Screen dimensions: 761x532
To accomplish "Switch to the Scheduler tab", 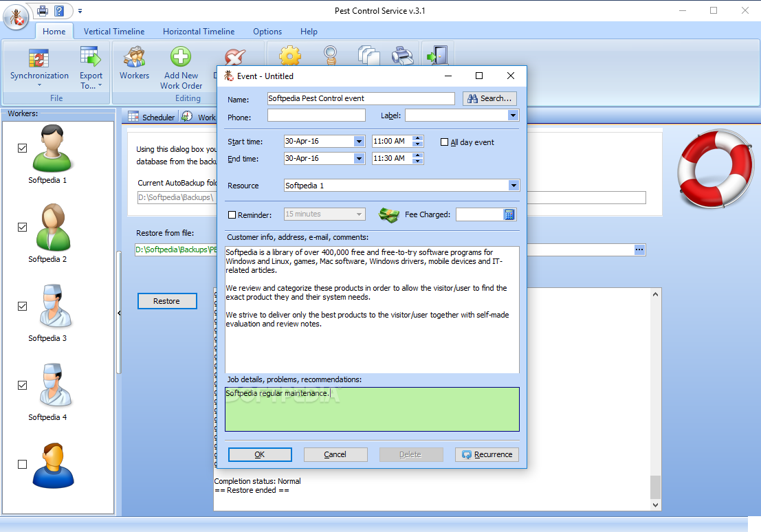I will click(x=151, y=117).
